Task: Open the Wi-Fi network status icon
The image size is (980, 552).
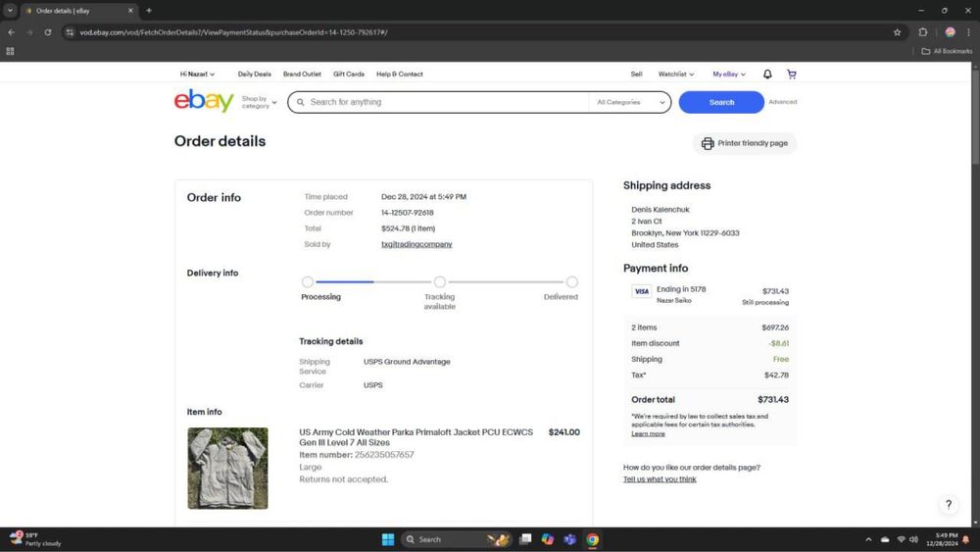Action: point(901,539)
